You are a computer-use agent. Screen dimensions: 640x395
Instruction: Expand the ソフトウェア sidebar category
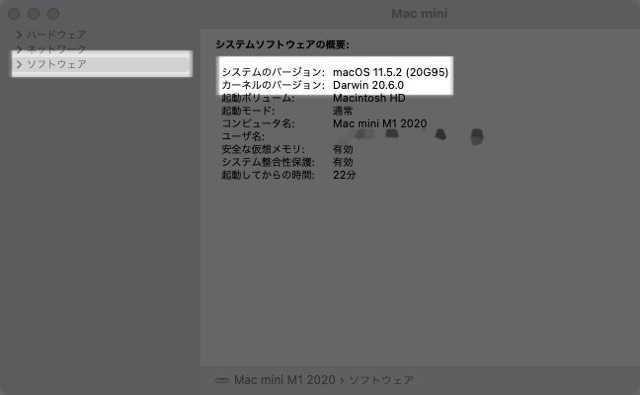(x=19, y=64)
